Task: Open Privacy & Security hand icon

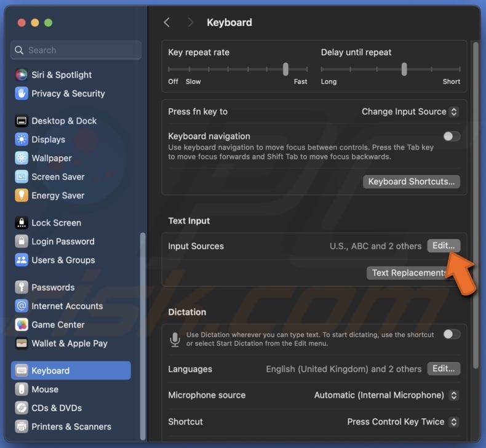Action: [x=22, y=94]
